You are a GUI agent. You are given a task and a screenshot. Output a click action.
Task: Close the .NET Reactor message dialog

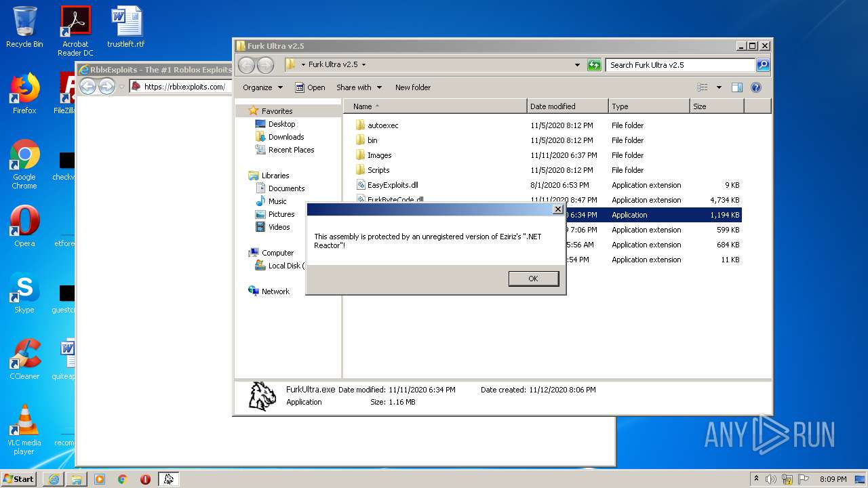tap(558, 209)
